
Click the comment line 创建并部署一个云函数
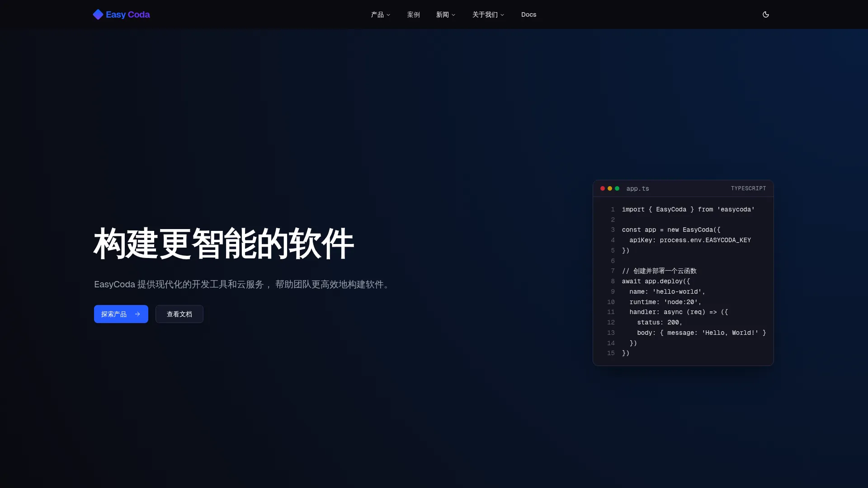pyautogui.click(x=659, y=271)
